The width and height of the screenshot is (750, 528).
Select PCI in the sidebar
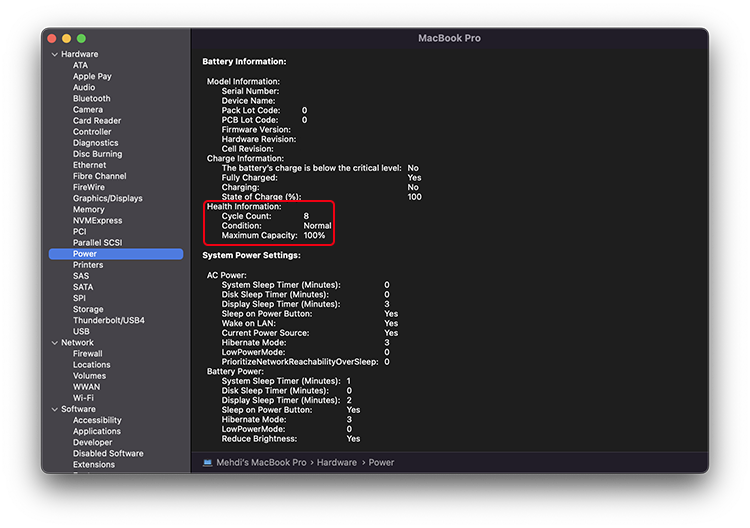tap(79, 231)
